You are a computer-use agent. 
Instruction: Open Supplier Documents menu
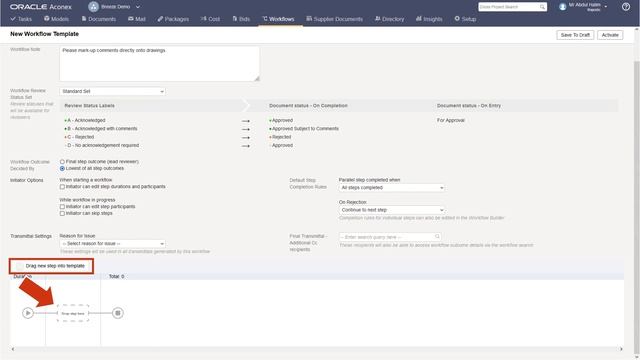(x=334, y=19)
